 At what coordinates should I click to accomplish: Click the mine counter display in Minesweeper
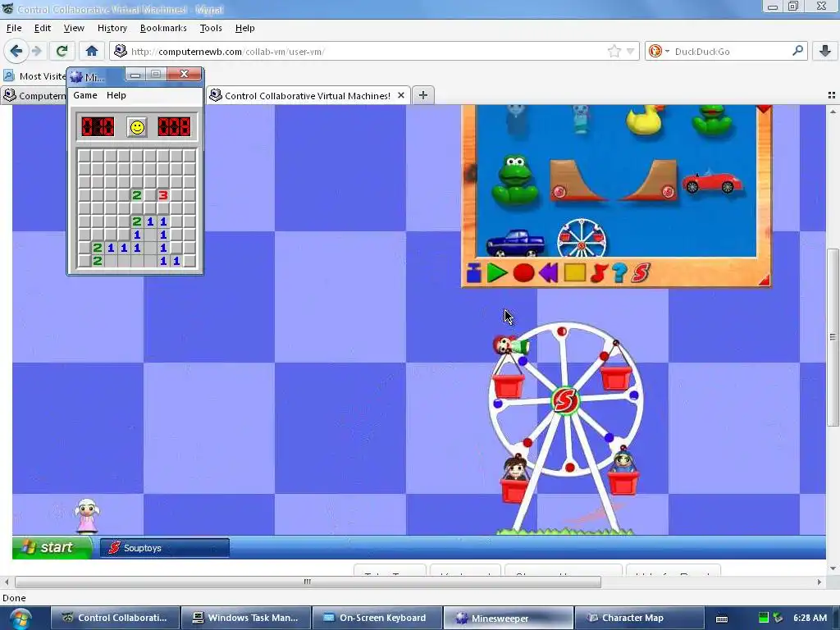(98, 127)
